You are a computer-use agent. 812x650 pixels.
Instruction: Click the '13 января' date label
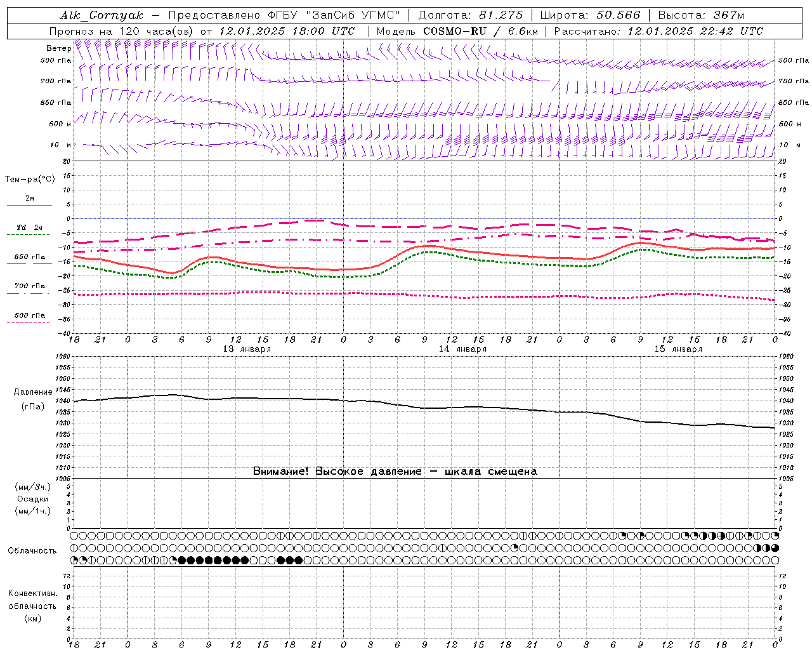[247, 349]
